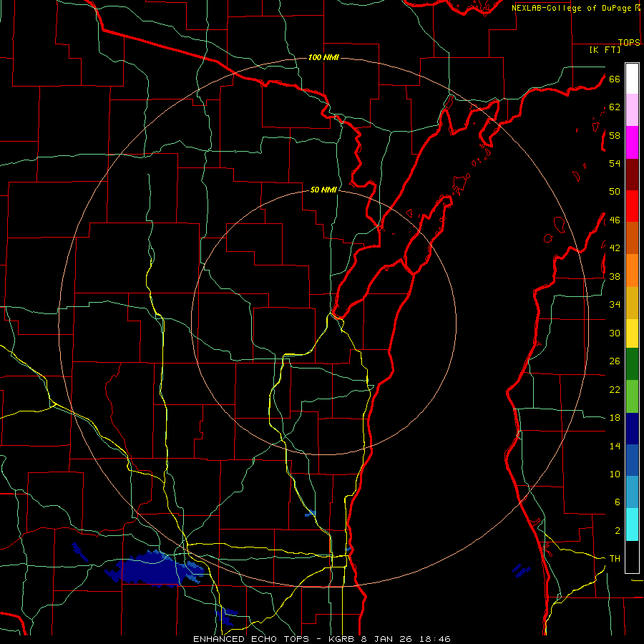
Task: Click the TH threshold label
Action: (x=615, y=559)
